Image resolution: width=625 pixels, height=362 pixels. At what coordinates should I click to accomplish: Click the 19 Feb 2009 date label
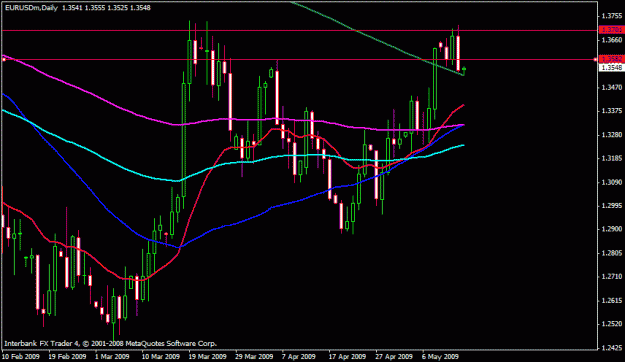tap(67, 356)
